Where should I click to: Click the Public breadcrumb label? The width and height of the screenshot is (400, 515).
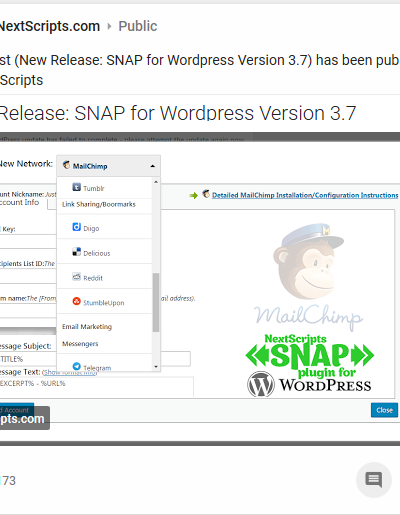click(138, 26)
